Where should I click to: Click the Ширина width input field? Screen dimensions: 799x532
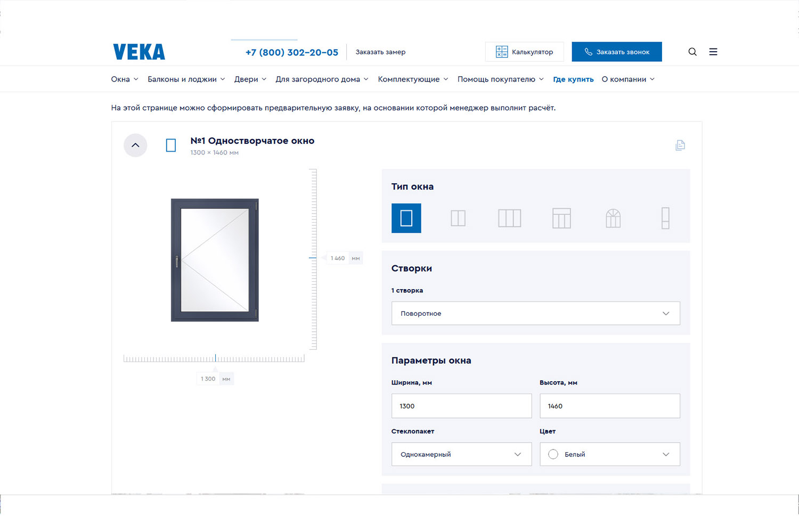click(461, 406)
